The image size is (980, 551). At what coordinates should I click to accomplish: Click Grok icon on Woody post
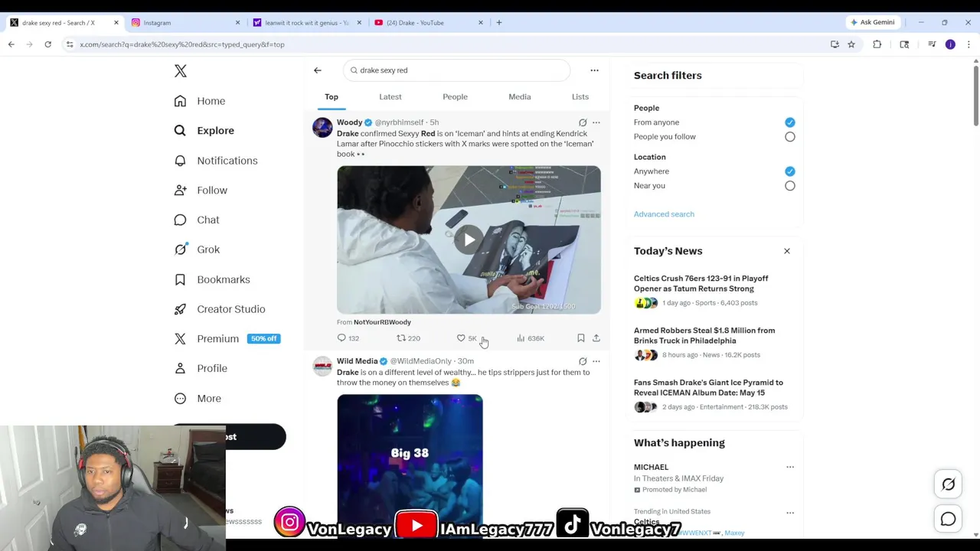(x=583, y=122)
